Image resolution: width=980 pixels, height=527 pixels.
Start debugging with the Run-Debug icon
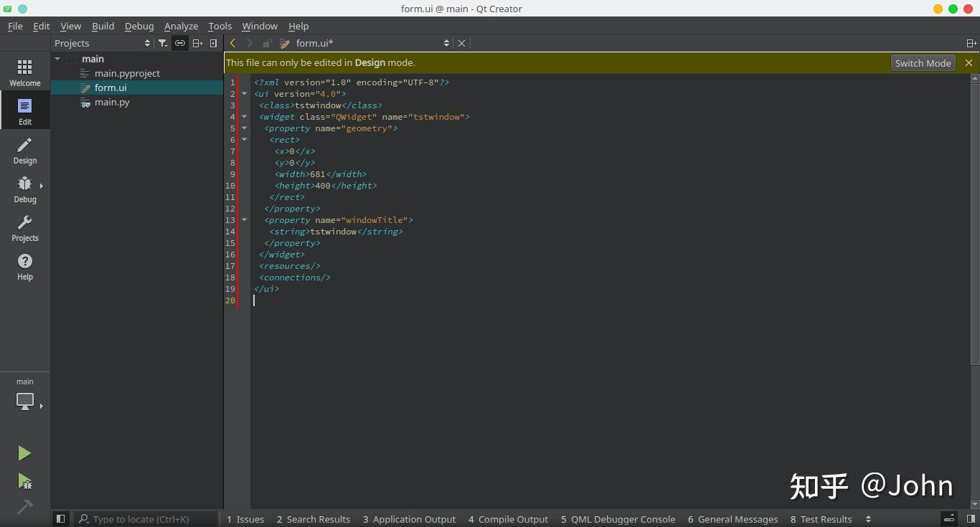[x=24, y=480]
